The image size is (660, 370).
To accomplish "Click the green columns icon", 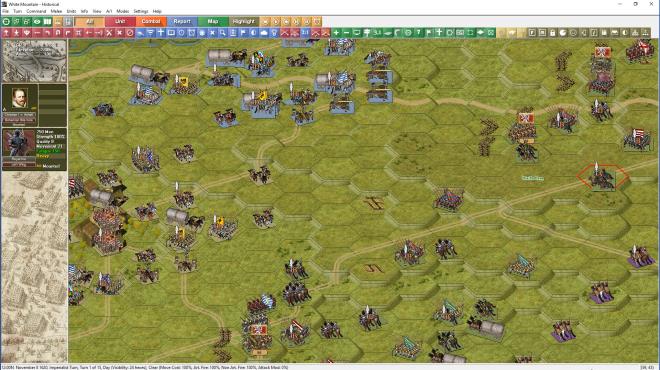I will coord(47,21).
